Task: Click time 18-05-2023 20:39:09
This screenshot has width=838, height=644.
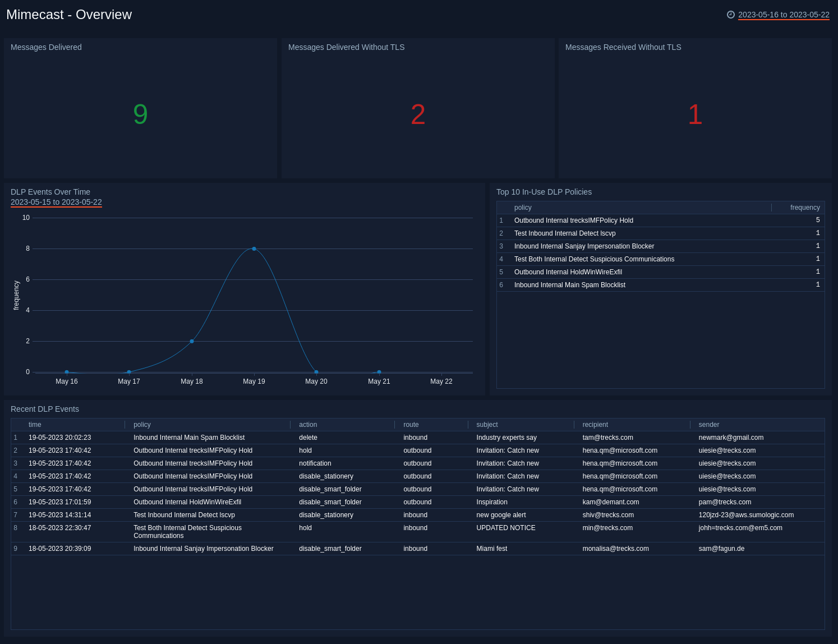Action: click(60, 549)
